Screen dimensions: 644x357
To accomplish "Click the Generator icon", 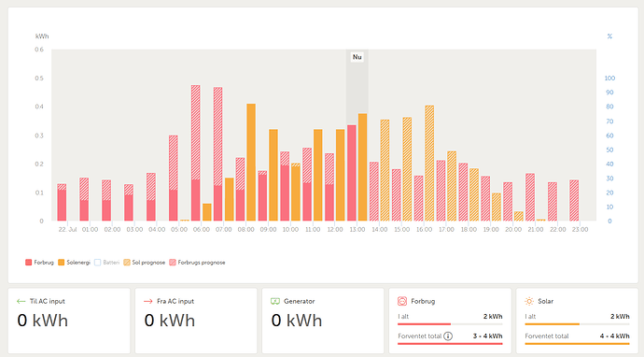I will pos(275,301).
